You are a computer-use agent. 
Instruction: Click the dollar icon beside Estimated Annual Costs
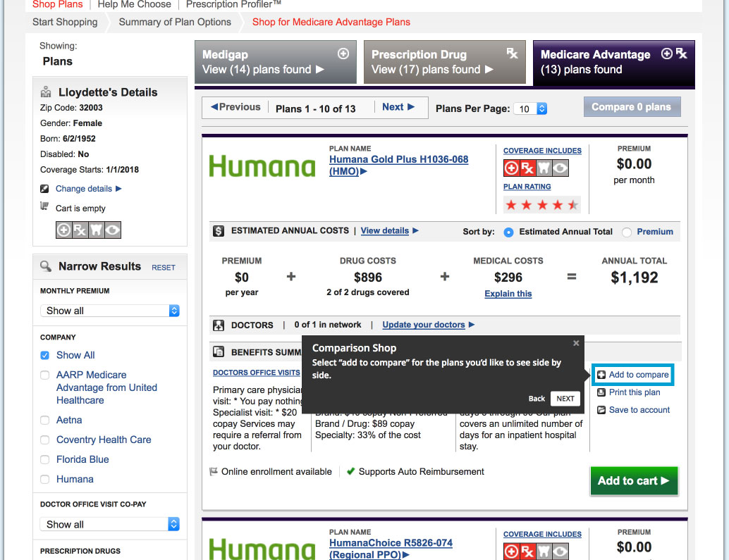[219, 231]
